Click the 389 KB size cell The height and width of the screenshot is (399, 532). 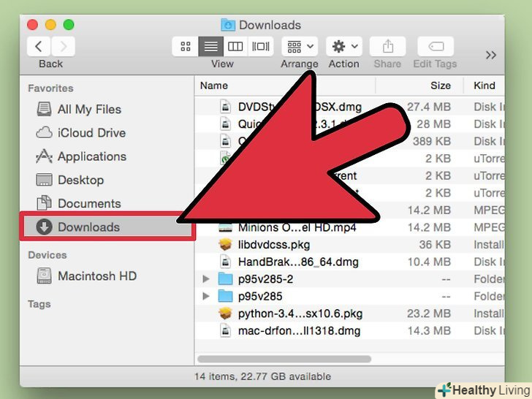pos(432,141)
